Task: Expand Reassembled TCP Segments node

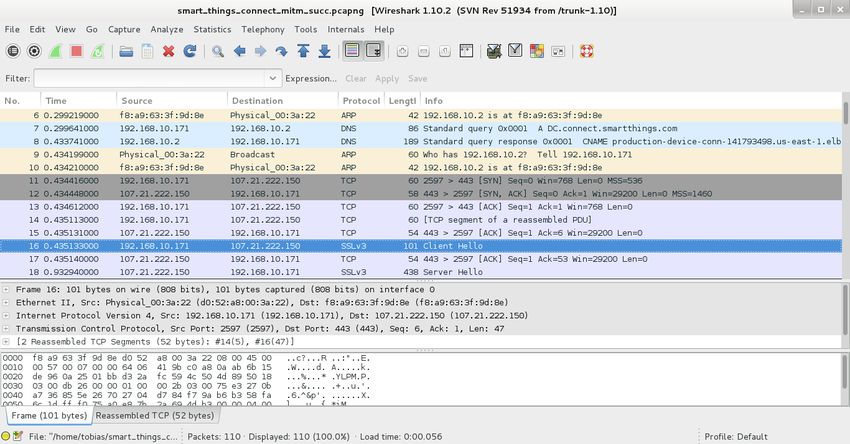Action: (6, 342)
